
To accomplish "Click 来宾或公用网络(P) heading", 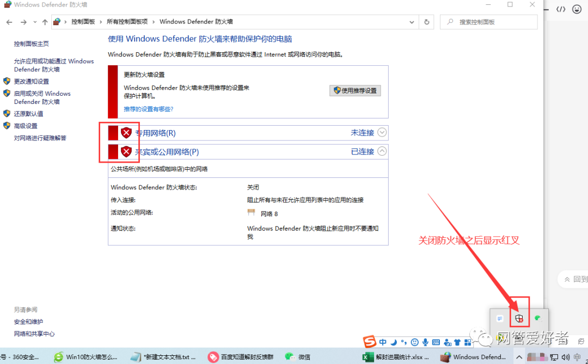I will (x=167, y=152).
